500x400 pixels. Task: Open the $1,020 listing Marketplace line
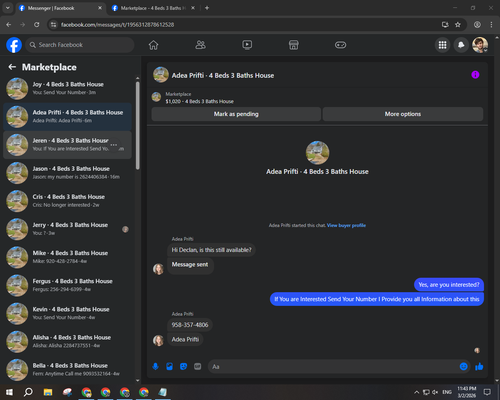pos(199,101)
